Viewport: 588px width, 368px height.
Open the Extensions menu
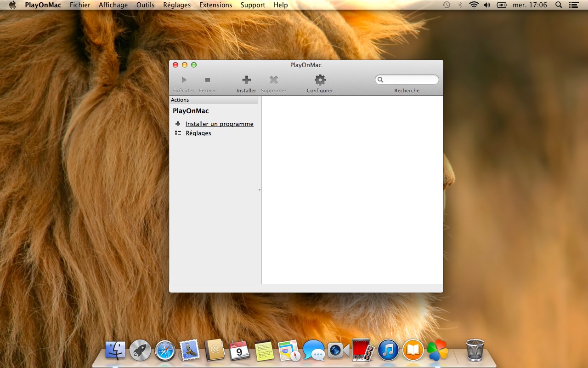pos(215,5)
